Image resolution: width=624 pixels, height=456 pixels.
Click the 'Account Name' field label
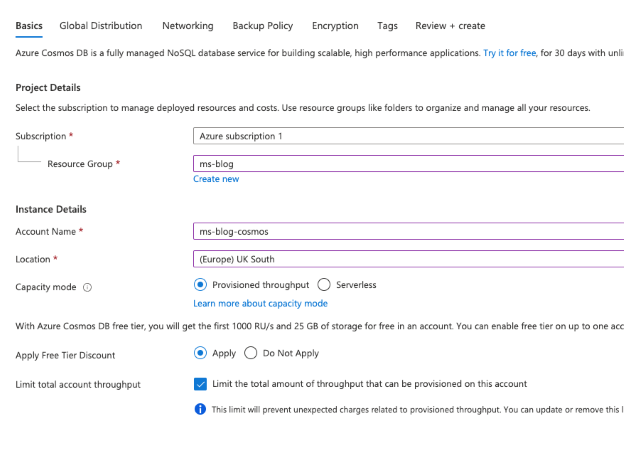pyautogui.click(x=45, y=232)
